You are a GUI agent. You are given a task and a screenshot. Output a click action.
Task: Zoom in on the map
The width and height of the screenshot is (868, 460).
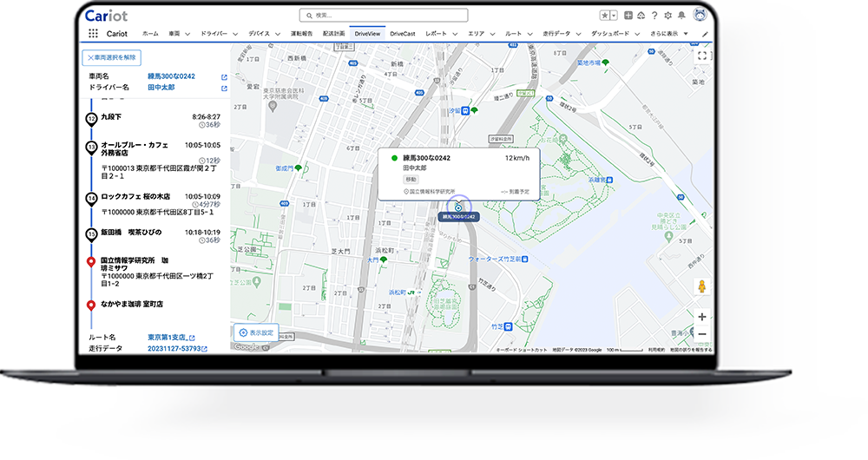pos(701,317)
